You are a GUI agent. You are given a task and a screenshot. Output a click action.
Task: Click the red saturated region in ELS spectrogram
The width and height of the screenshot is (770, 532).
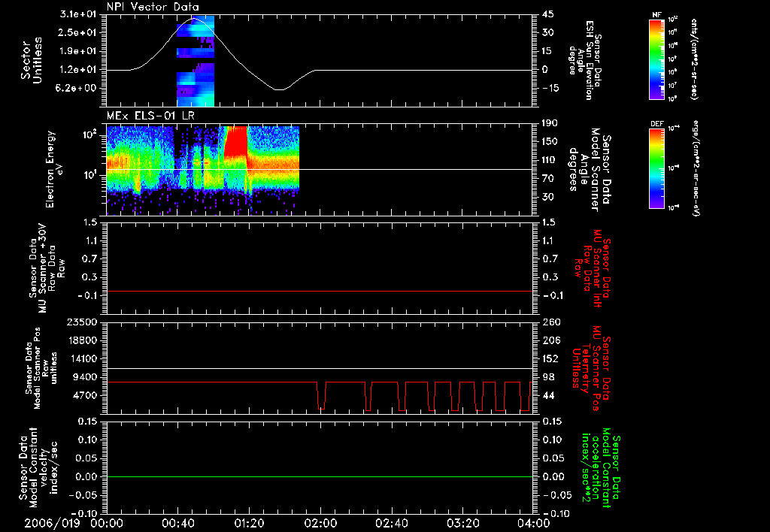click(x=235, y=142)
